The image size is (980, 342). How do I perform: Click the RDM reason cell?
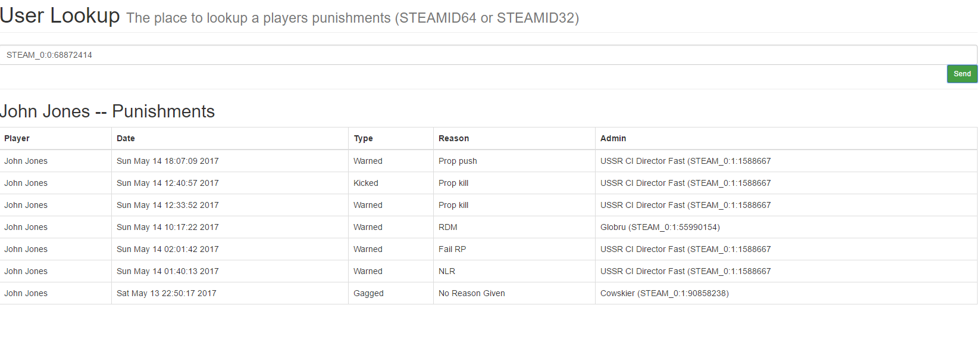coord(448,227)
